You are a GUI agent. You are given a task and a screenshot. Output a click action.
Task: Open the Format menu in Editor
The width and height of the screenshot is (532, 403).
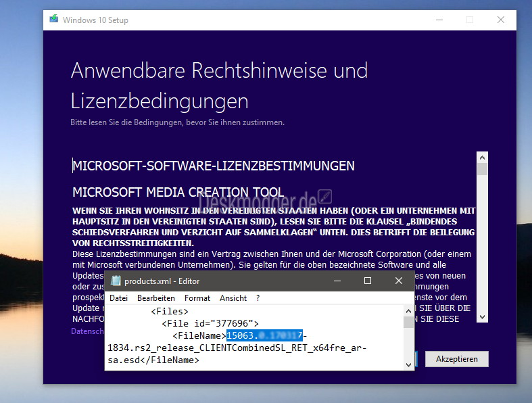click(197, 298)
